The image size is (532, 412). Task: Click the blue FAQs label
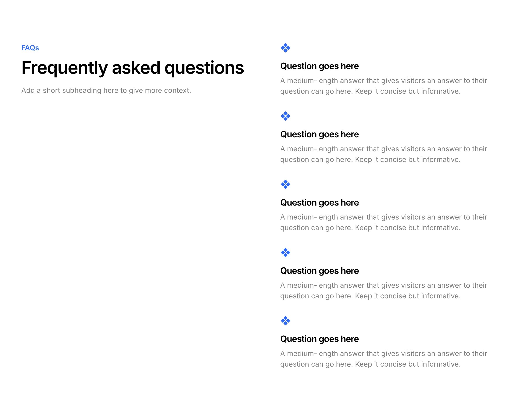30,48
